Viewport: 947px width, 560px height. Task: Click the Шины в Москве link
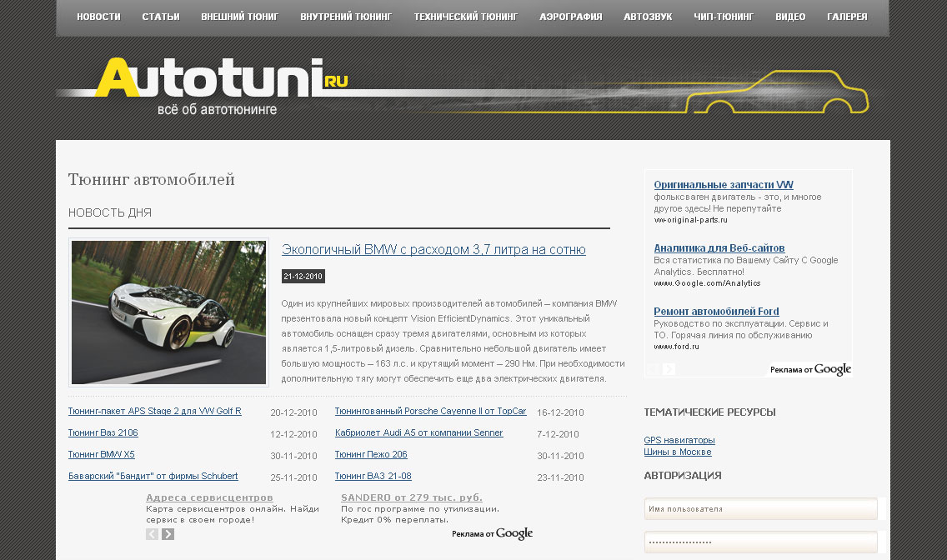[x=677, y=452]
